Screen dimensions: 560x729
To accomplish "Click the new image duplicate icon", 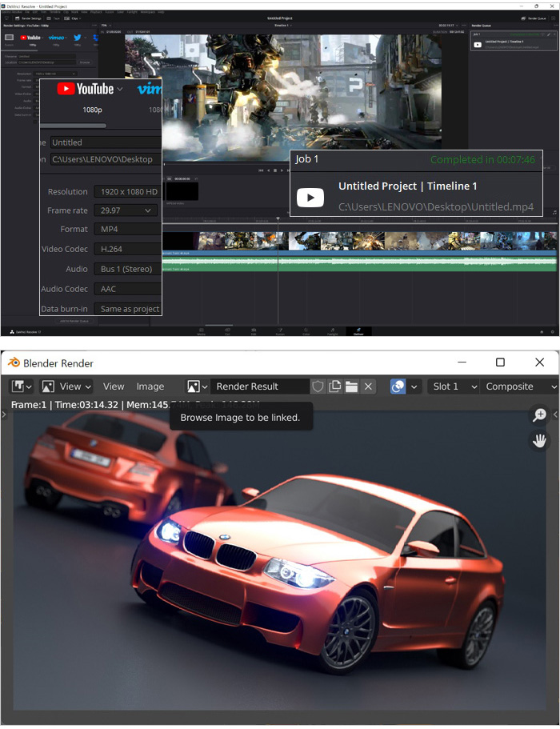I will tap(334, 387).
